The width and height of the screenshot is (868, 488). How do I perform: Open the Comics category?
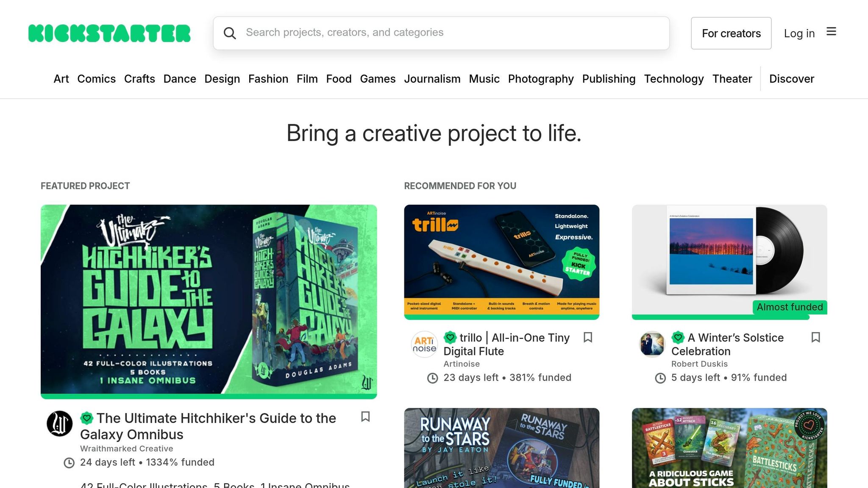96,79
